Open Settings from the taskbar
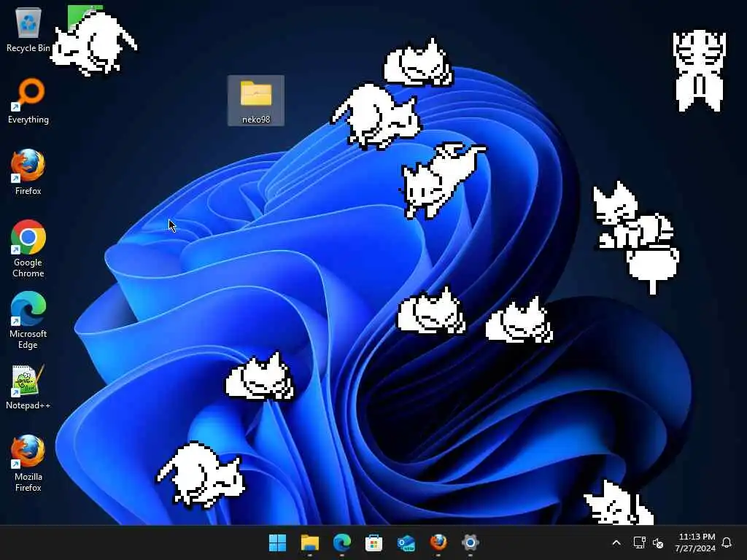This screenshot has height=560, width=747. 471,542
